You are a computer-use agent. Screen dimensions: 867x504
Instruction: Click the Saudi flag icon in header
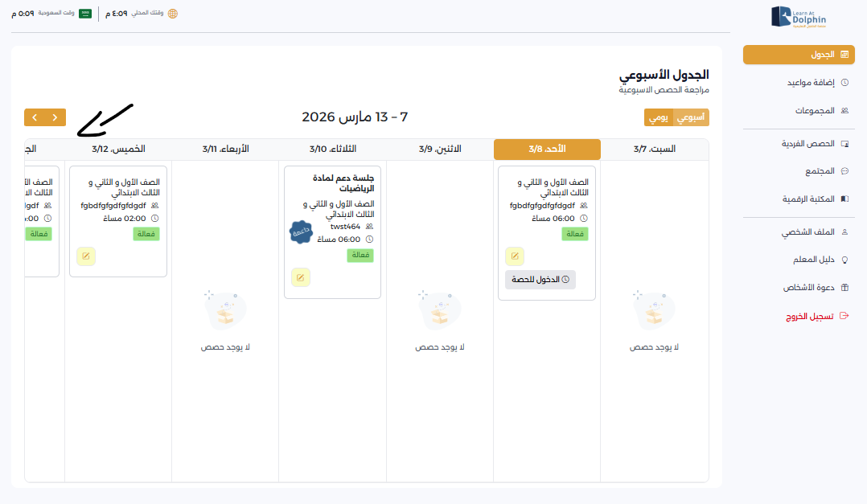pos(84,14)
